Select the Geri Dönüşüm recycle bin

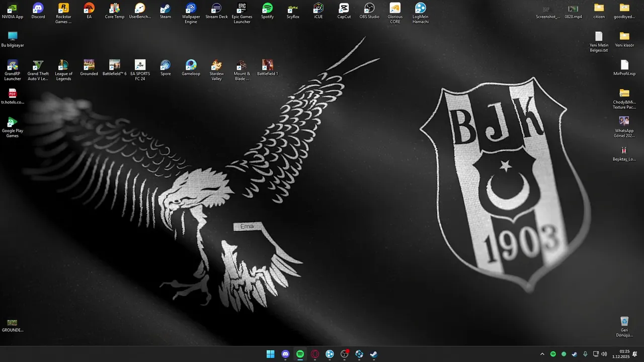(x=624, y=327)
